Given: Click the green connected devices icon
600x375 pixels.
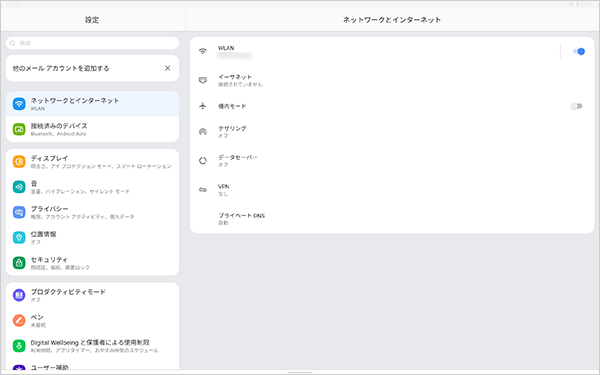Looking at the screenshot, I should click(19, 129).
